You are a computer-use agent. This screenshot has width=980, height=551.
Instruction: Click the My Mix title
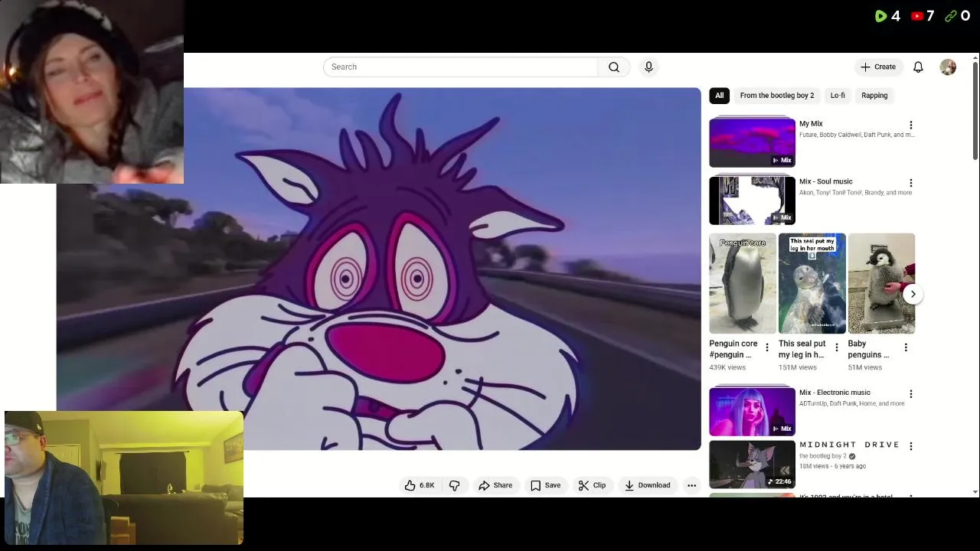811,123
